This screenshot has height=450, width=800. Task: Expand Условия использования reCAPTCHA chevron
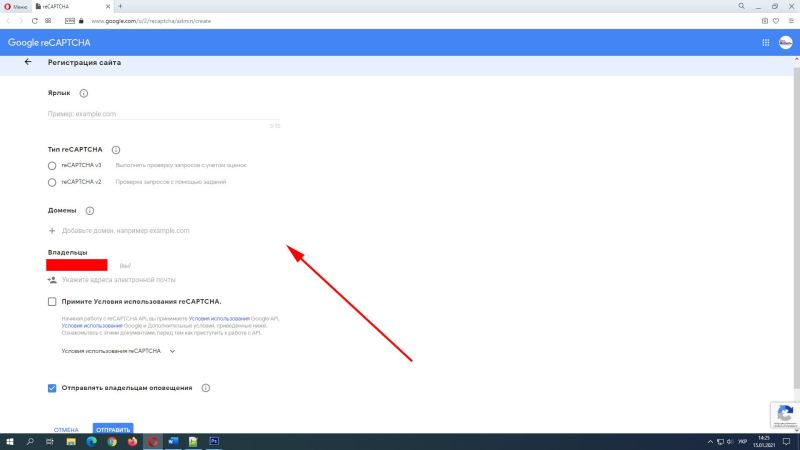pos(172,351)
